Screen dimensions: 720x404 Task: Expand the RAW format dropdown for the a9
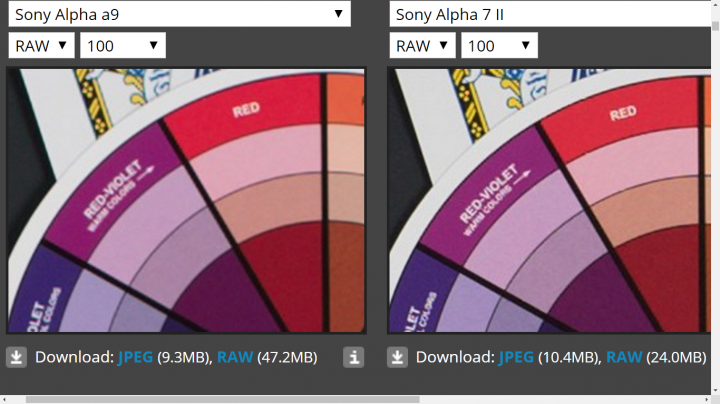pos(42,45)
